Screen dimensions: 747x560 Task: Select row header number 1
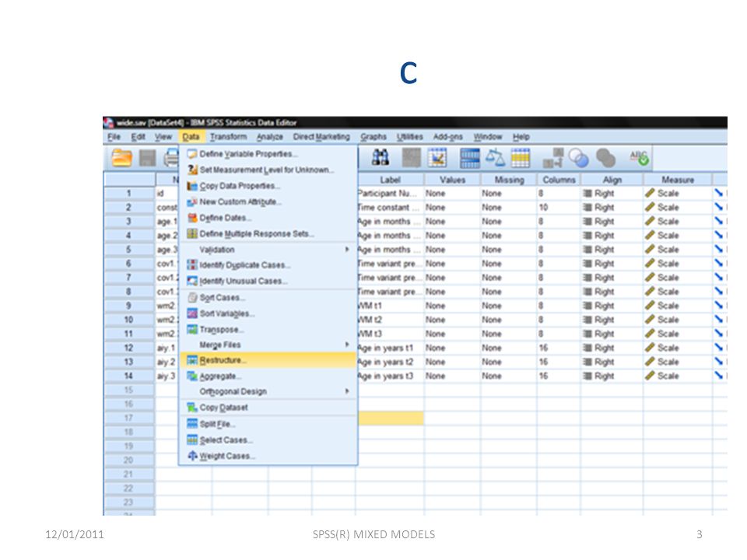(129, 194)
